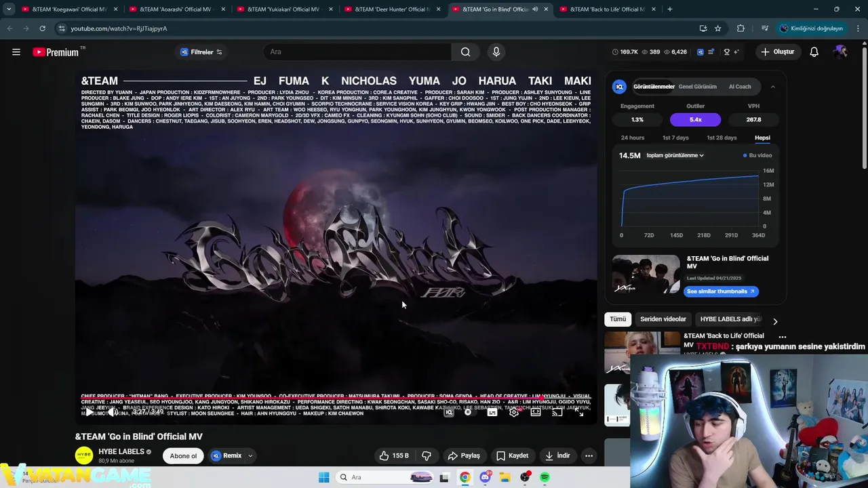Viewport: 868px width, 488px height.
Task: Open the Chrome tab search dropdown
Action: pyautogui.click(x=8, y=9)
